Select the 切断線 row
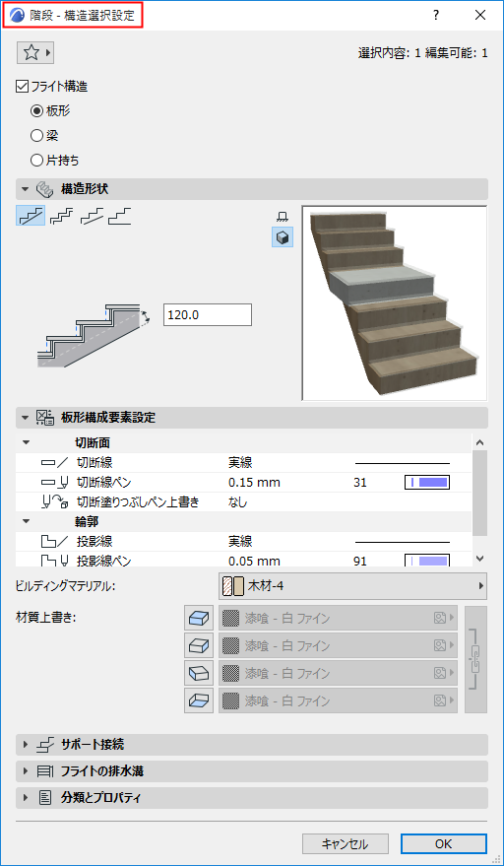The width and height of the screenshot is (504, 866). 244,463
